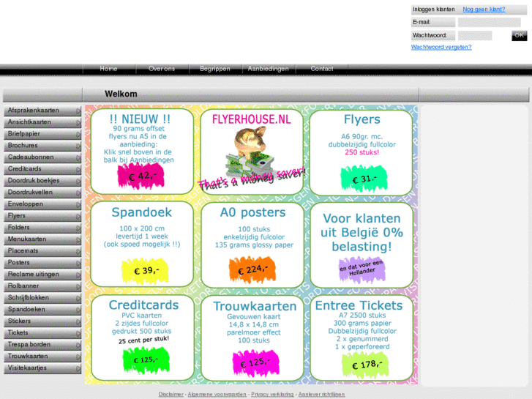Open Reclame uitingen category
The width and height of the screenshot is (532, 399).
42,275
